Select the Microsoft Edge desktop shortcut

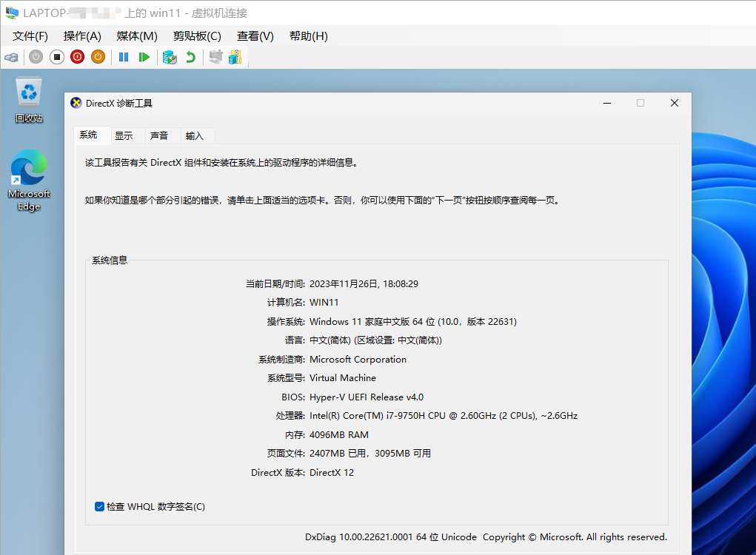(29, 180)
